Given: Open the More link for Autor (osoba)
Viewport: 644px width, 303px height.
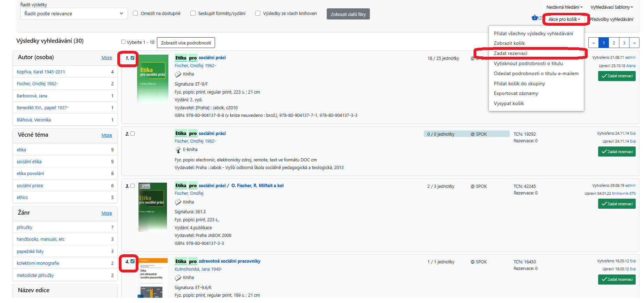Looking at the screenshot, I should coord(106,58).
